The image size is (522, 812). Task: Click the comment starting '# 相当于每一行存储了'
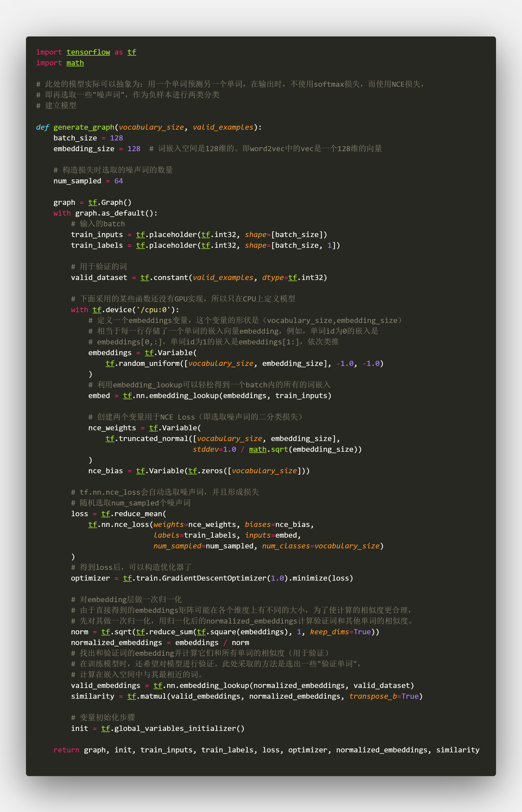pyautogui.click(x=233, y=331)
